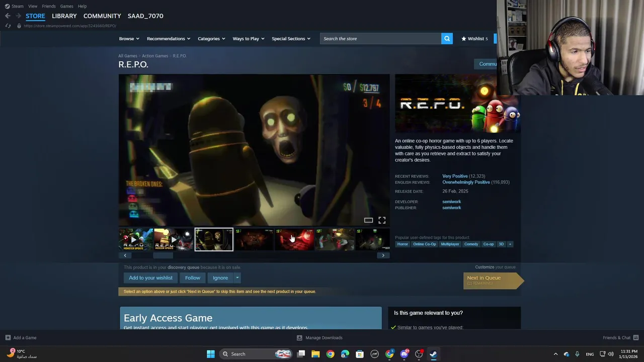Show previous thumbnails with left arrow
The image size is (644, 362).
[125, 255]
